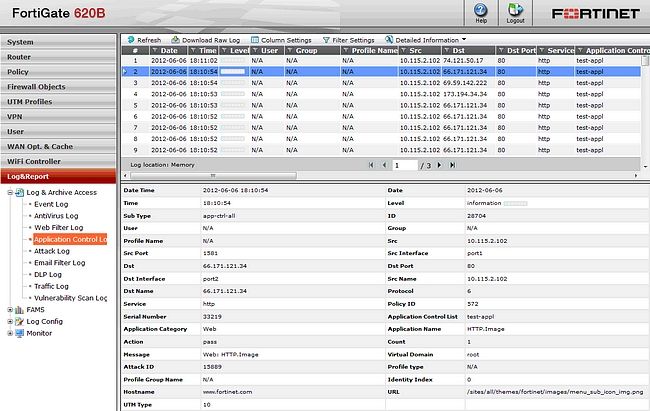
Task: Go to first log page
Action: point(371,165)
